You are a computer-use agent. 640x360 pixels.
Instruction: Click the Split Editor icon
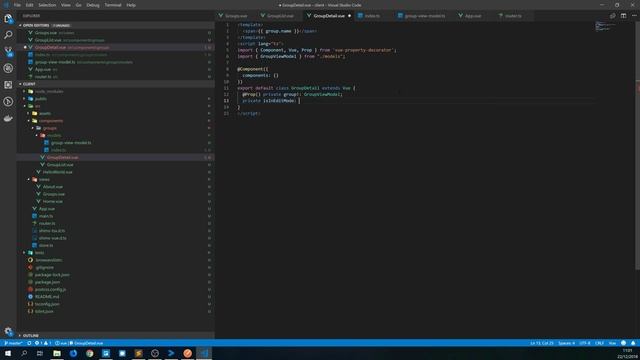(x=623, y=16)
